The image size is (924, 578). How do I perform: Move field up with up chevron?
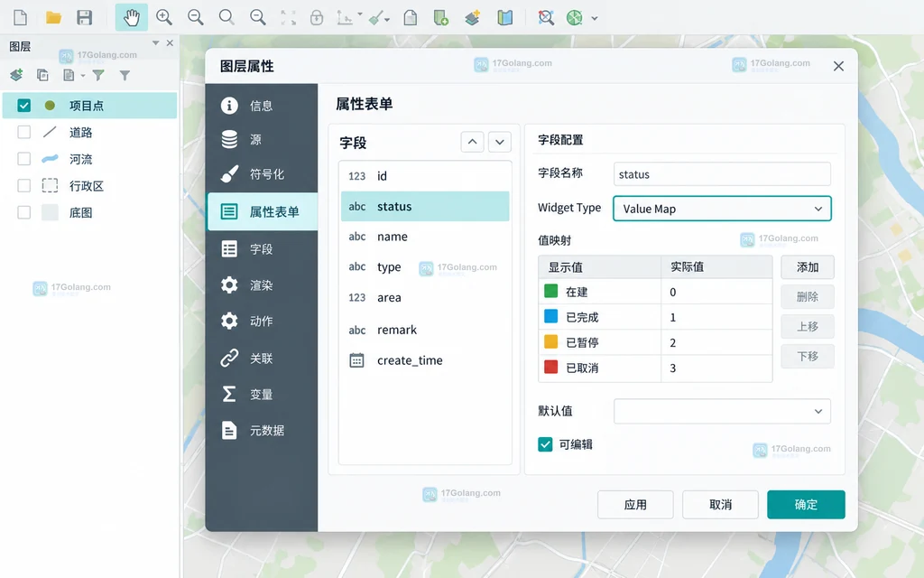pos(472,142)
